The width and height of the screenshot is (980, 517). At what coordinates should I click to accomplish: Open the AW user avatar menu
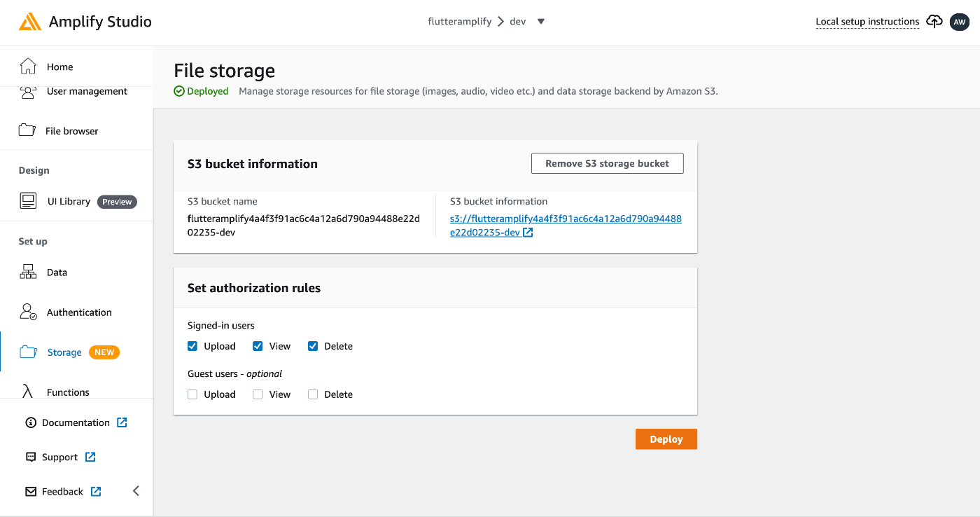tap(959, 22)
